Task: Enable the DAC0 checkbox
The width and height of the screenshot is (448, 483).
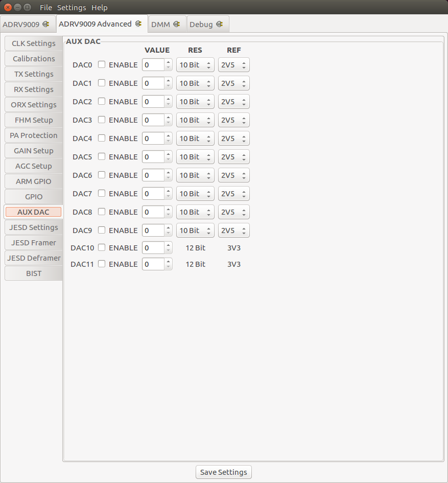Action: pyautogui.click(x=101, y=65)
